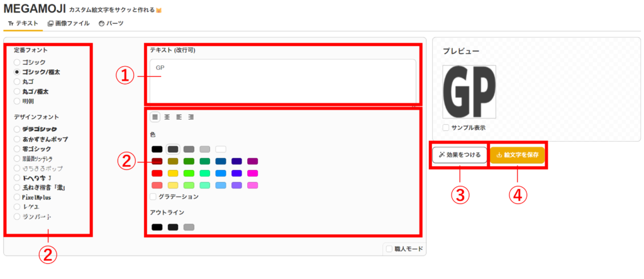
Task: Switch to the テキスト tab
Action: click(23, 23)
